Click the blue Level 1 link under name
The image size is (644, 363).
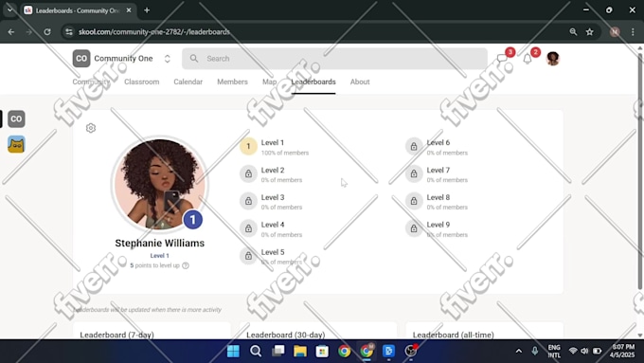click(160, 256)
